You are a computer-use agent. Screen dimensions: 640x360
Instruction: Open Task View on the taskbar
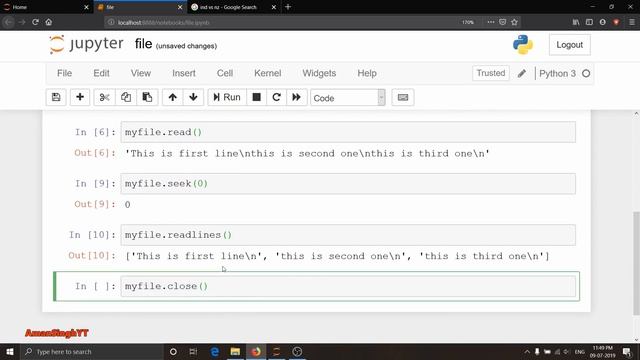click(193, 351)
